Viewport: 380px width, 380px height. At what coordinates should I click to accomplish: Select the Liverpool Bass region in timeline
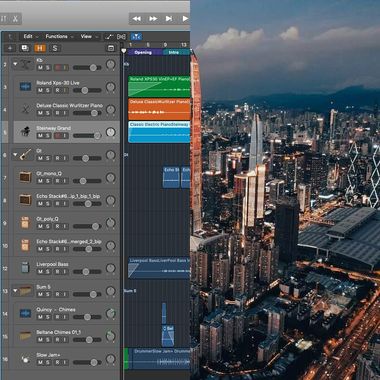click(159, 268)
